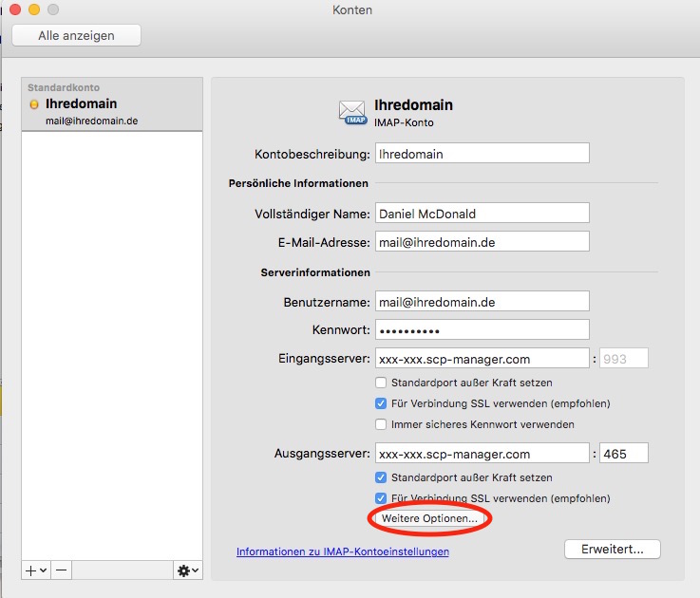Toggle SSL checkbox under Eingangsserver
700x598 pixels.
381,403
